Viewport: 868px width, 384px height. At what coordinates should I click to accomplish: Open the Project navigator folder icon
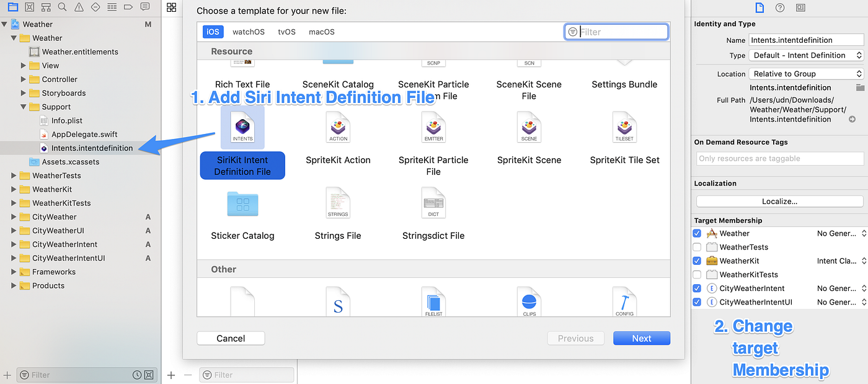13,7
